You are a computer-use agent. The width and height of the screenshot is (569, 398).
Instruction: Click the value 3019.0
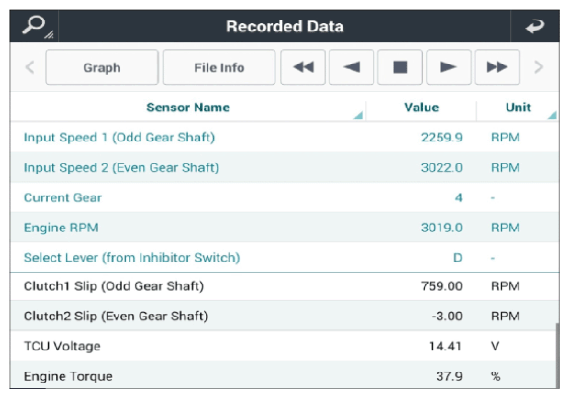click(x=442, y=227)
